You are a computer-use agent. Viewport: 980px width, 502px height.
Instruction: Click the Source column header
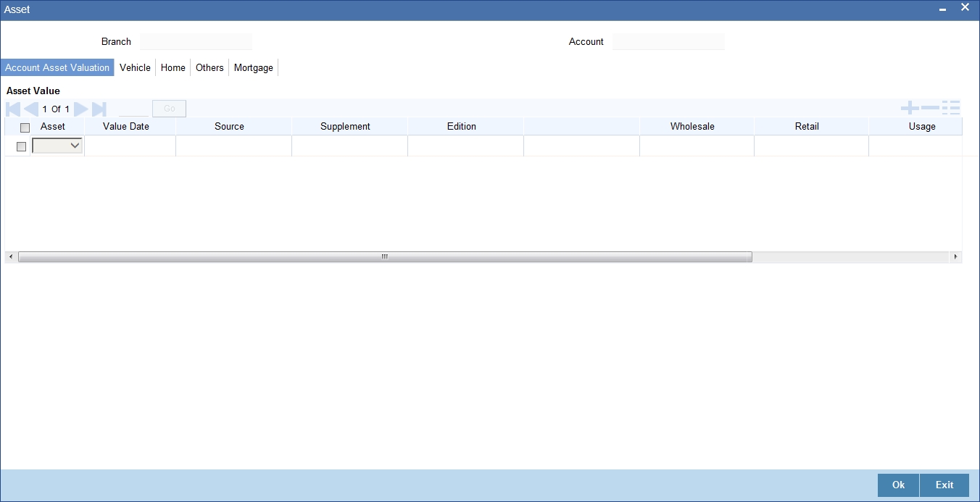229,126
